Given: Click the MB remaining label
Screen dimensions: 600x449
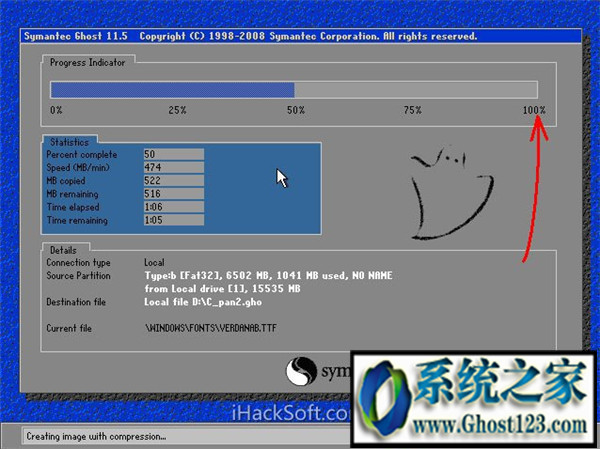Looking at the screenshot, I should click(72, 194).
